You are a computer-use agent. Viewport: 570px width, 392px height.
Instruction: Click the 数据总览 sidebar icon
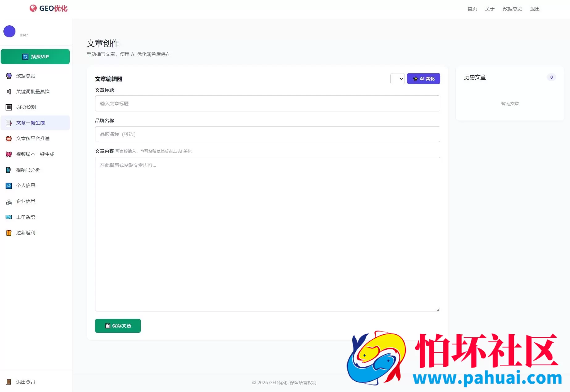pyautogui.click(x=9, y=76)
